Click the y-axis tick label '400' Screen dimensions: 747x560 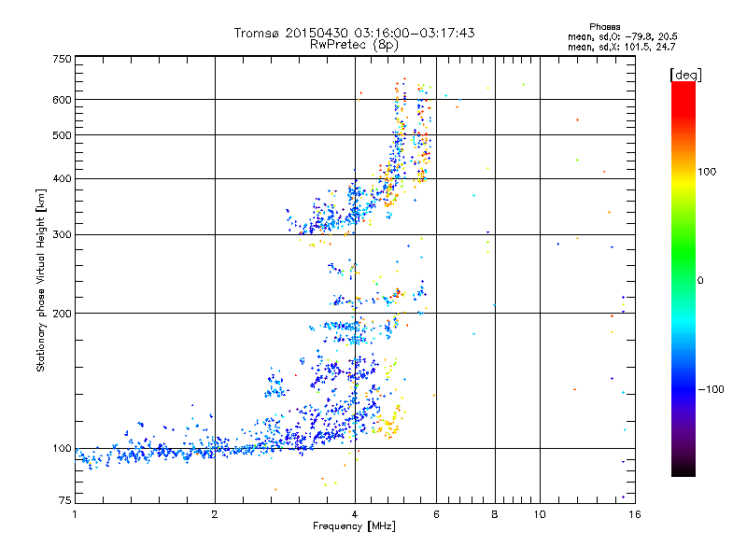click(62, 178)
